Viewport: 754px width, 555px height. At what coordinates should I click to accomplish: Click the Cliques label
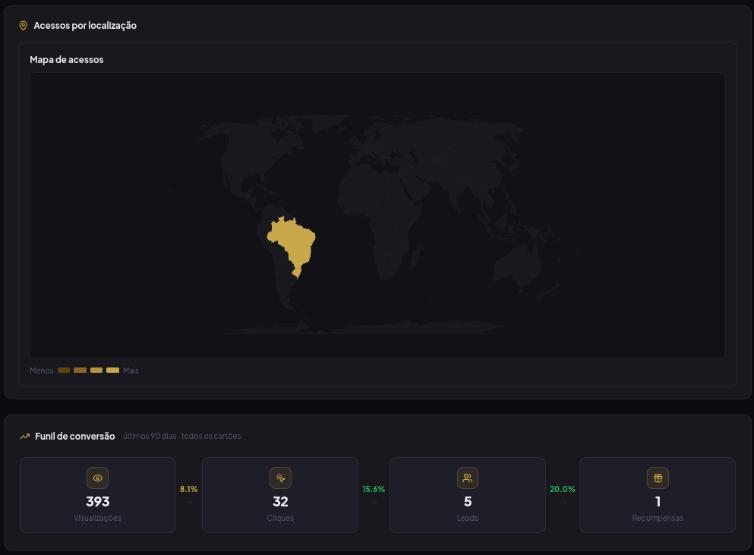(x=280, y=518)
